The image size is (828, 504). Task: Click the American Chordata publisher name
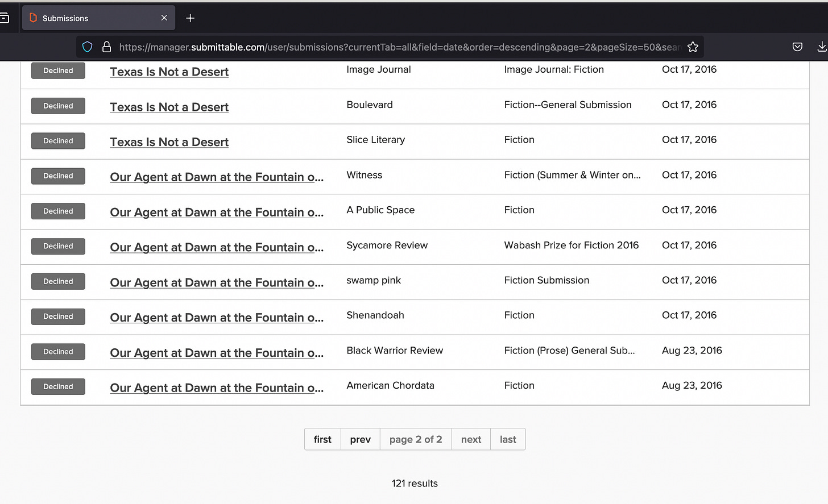[x=391, y=386]
